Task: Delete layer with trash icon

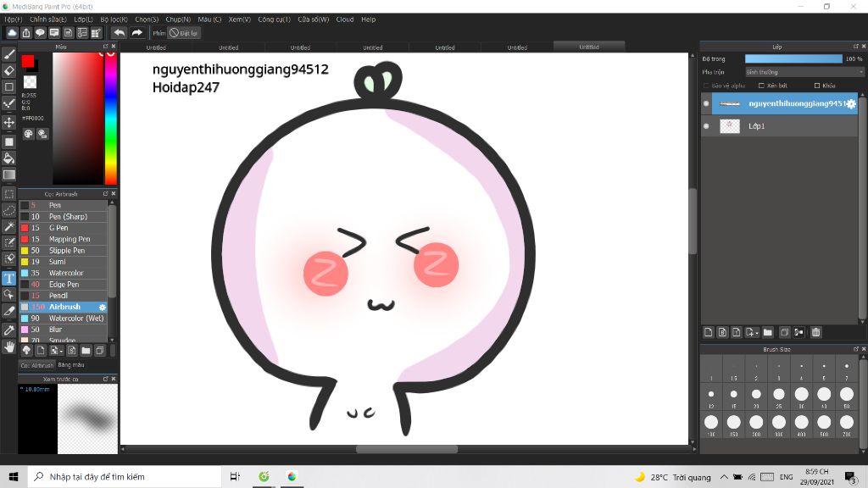Action: (816, 332)
